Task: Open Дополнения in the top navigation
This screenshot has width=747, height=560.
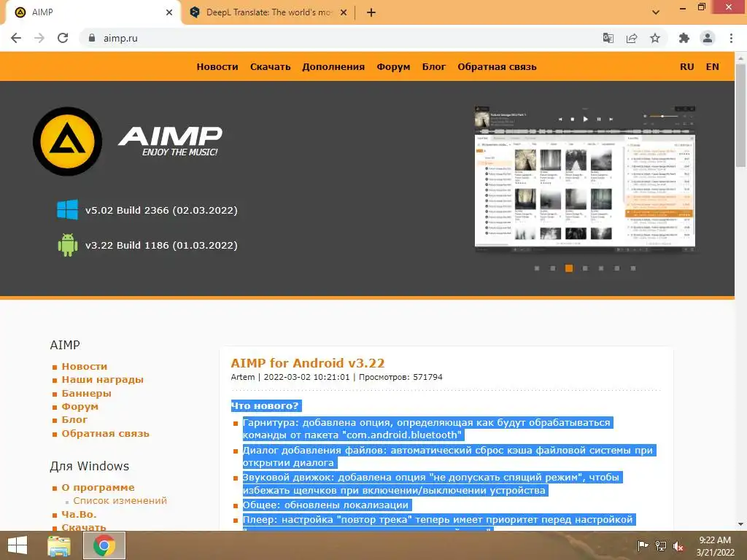Action: (x=333, y=67)
